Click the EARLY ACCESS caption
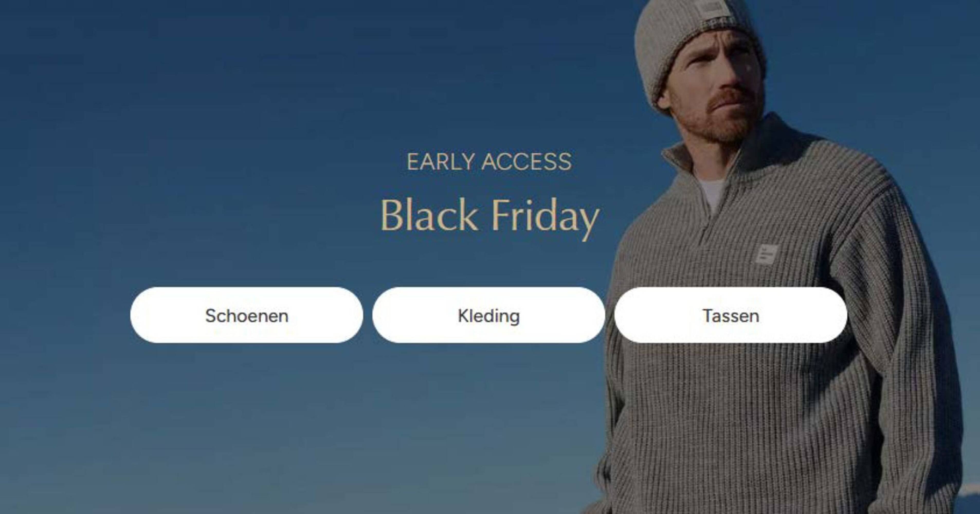980x514 pixels. click(489, 162)
